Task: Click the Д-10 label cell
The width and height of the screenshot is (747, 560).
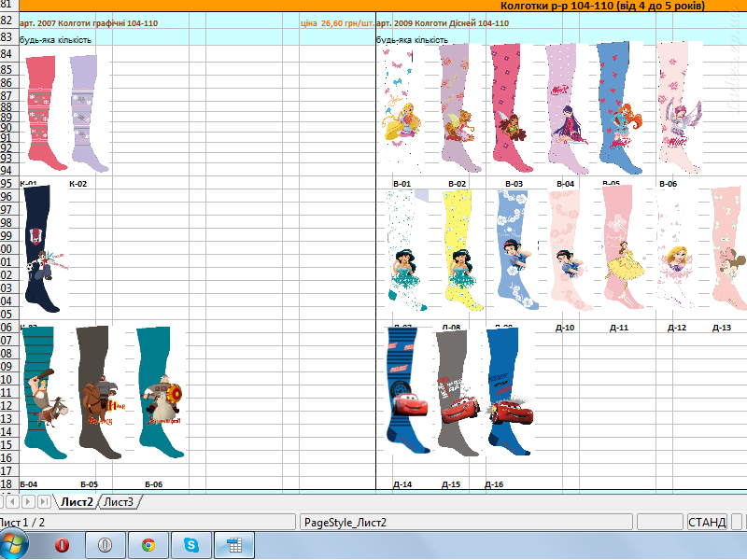Action: [x=565, y=328]
